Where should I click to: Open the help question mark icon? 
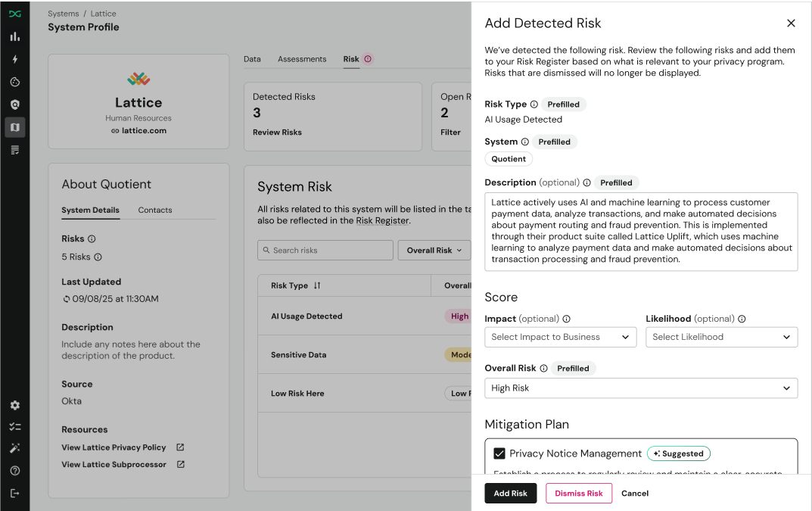tap(14, 468)
